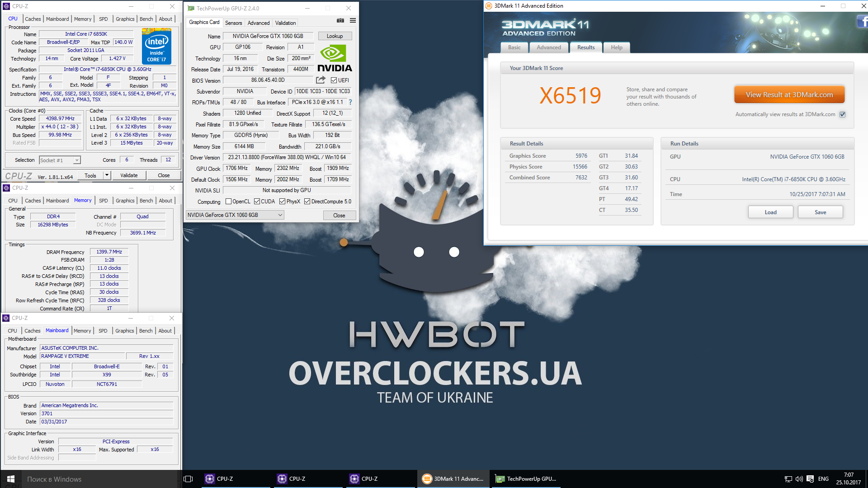Screen dimensions: 868x488
Task: Open the Advanced tab in 3DMark 11
Action: coord(549,47)
